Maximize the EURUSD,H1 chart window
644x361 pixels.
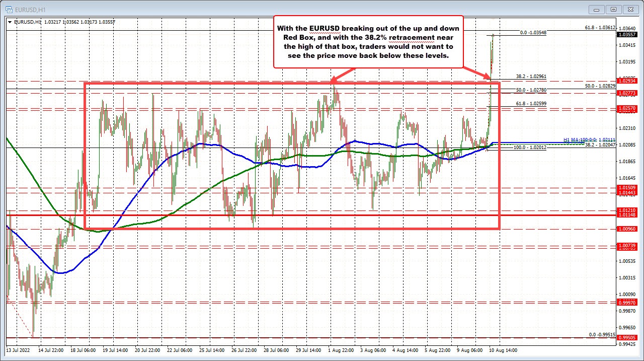(613, 9)
